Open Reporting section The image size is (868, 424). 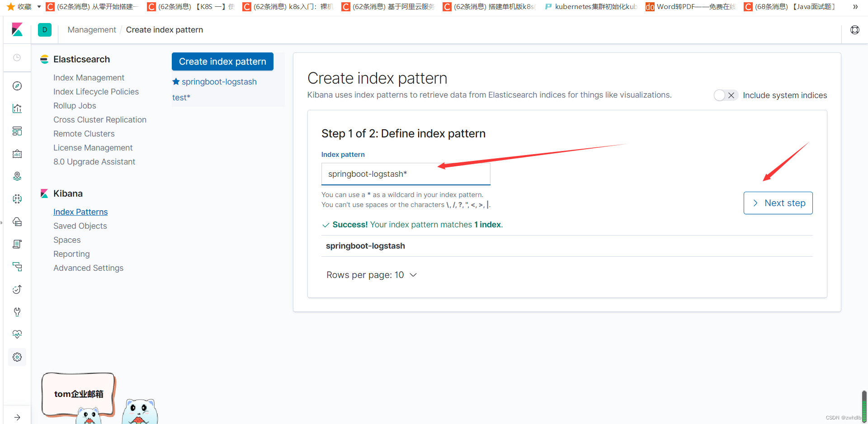coord(71,254)
